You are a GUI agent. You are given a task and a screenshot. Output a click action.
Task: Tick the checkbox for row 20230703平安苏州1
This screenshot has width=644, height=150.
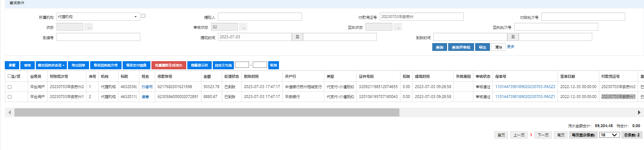[x=10, y=97]
